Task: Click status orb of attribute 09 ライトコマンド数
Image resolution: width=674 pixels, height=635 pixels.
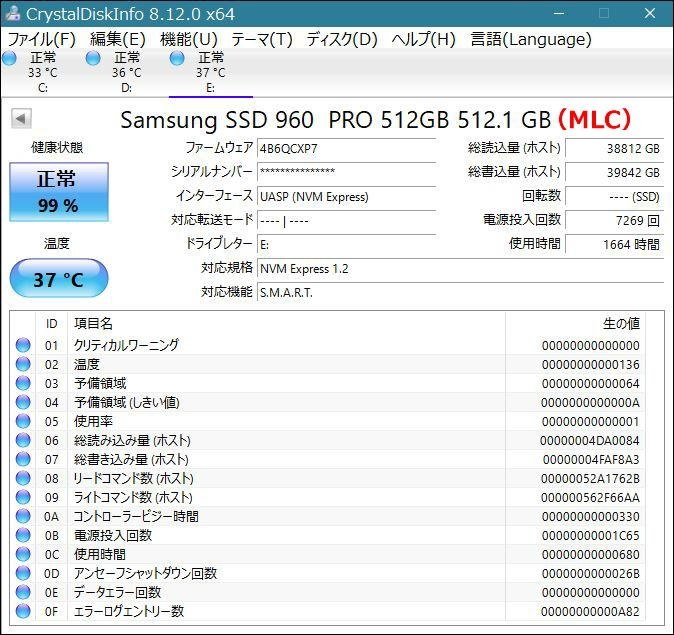Action: 23,497
